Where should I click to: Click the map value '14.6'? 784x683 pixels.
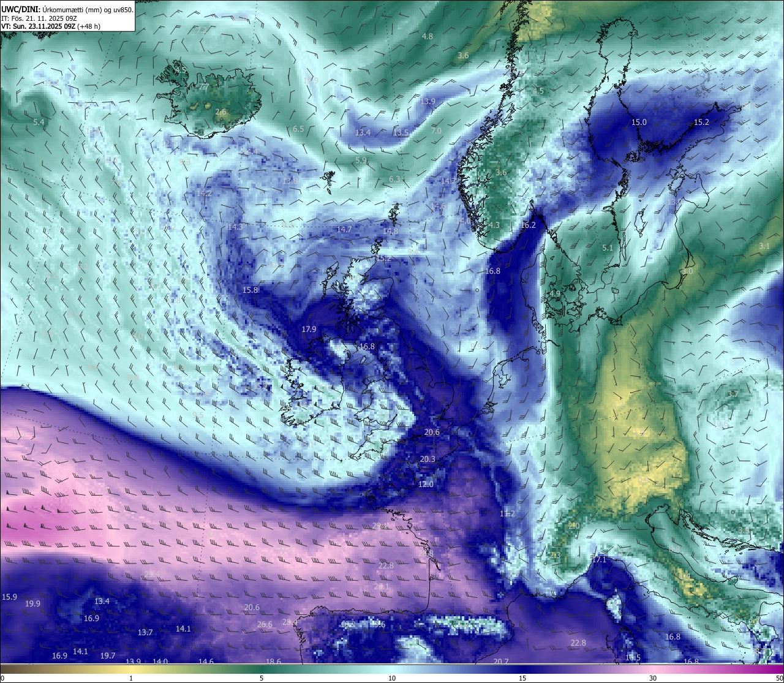pos(206,662)
